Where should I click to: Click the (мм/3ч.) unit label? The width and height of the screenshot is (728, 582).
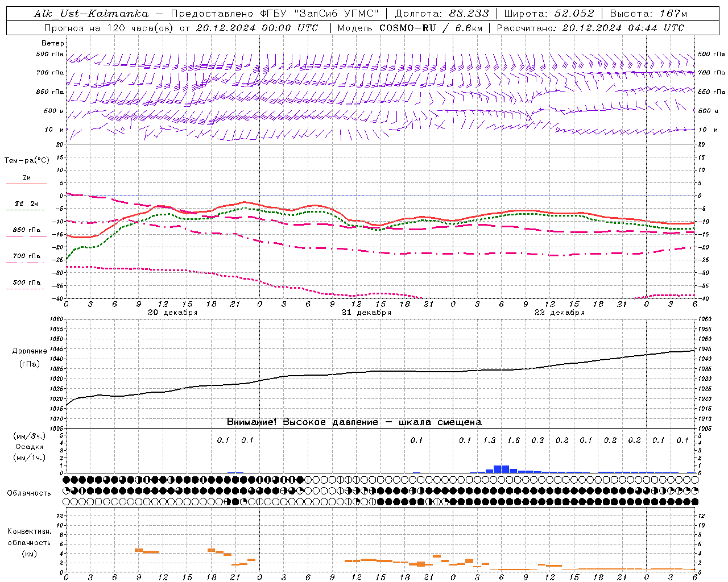coord(29,436)
